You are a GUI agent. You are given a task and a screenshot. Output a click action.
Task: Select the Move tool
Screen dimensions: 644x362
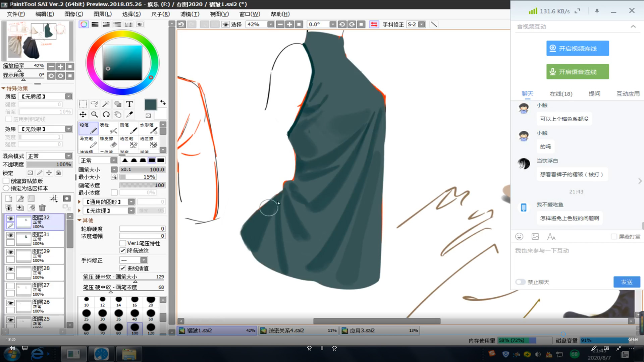pos(83,115)
